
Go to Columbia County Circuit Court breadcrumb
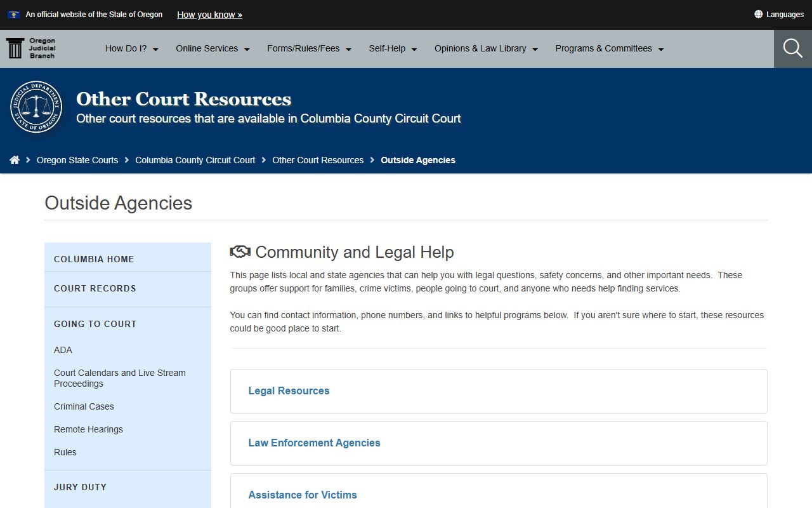(195, 160)
